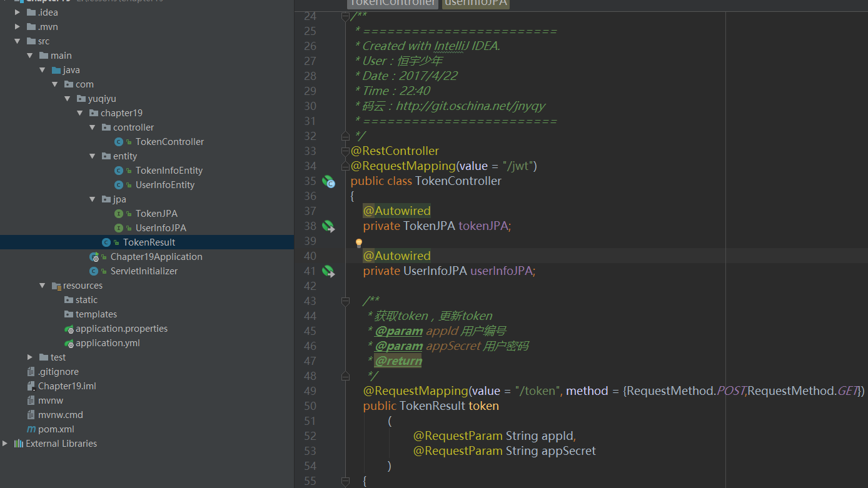This screenshot has height=488, width=868.
Task: Click the pom.xml Maven icon
Action: click(x=31, y=429)
